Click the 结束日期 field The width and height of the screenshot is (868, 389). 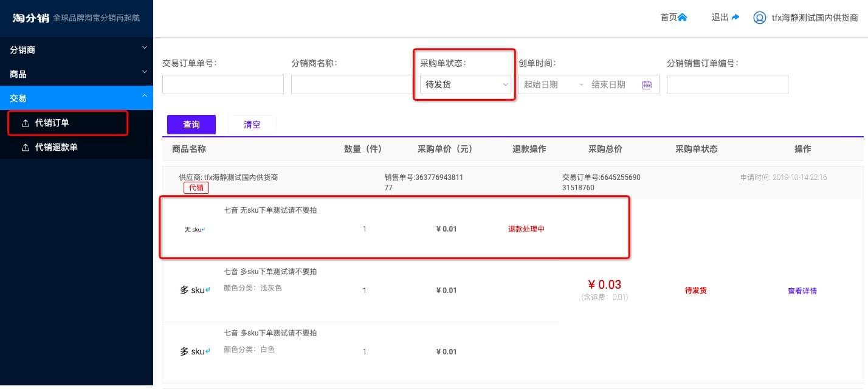608,85
